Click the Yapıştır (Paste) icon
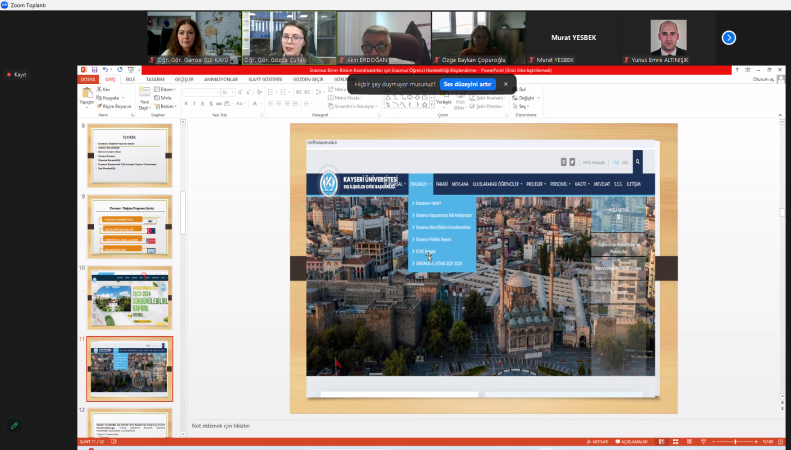Viewport: 791px width, 450px height. [x=87, y=93]
